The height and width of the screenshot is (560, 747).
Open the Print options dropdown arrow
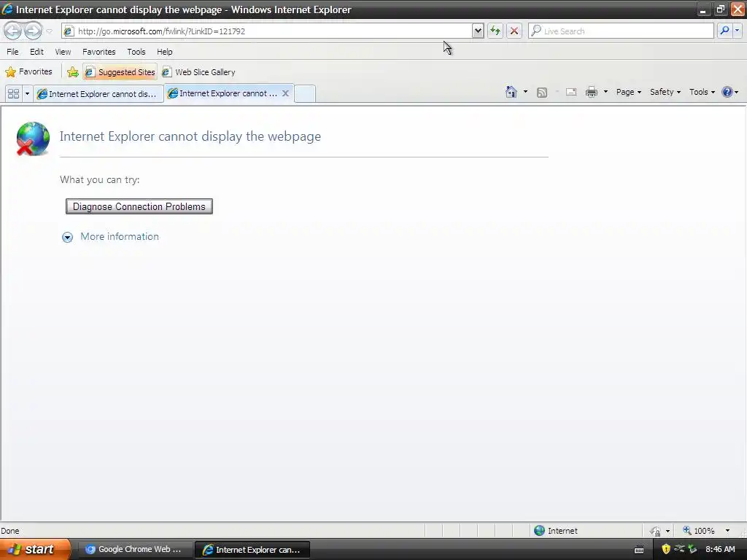(605, 92)
